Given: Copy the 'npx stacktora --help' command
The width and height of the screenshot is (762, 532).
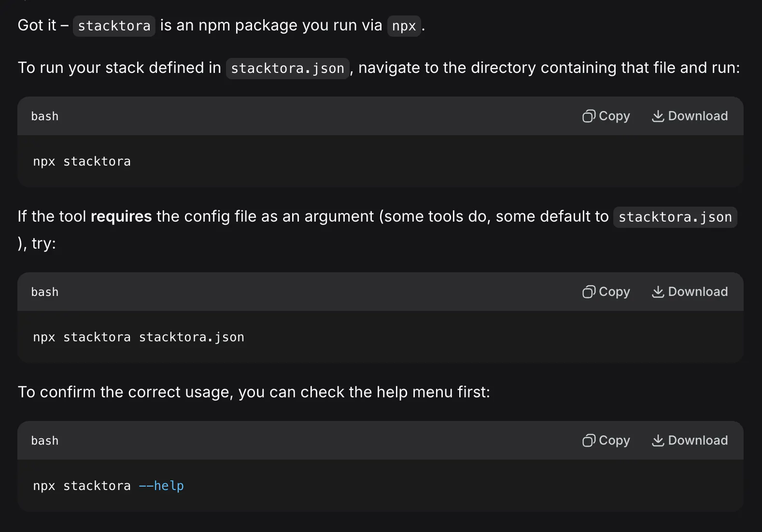Looking at the screenshot, I should pyautogui.click(x=606, y=441).
